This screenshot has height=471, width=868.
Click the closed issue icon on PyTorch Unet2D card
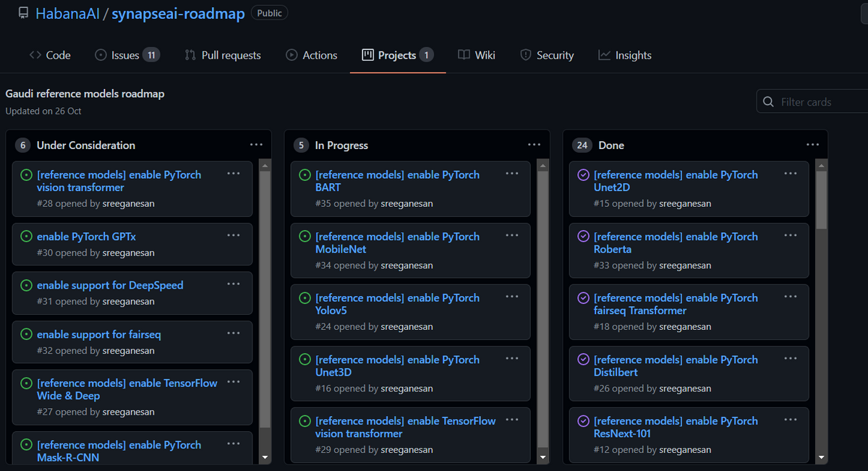tap(583, 174)
